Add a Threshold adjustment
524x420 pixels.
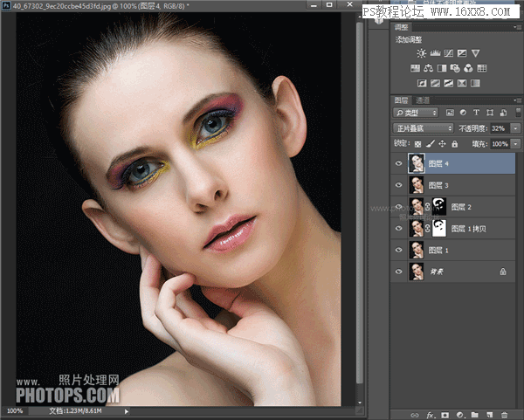(x=449, y=83)
